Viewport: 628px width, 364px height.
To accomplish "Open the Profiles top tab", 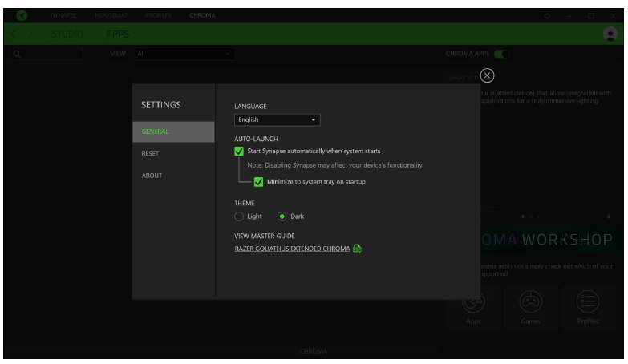I will coord(158,15).
